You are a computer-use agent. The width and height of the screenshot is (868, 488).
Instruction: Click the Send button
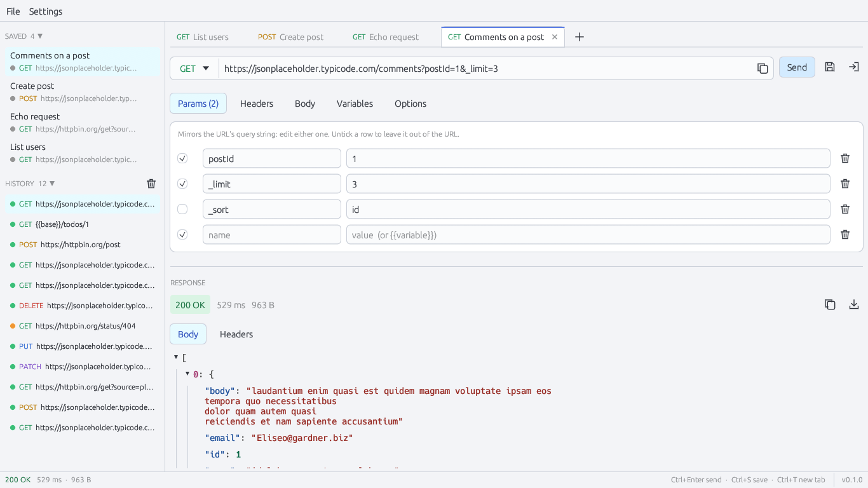(797, 67)
